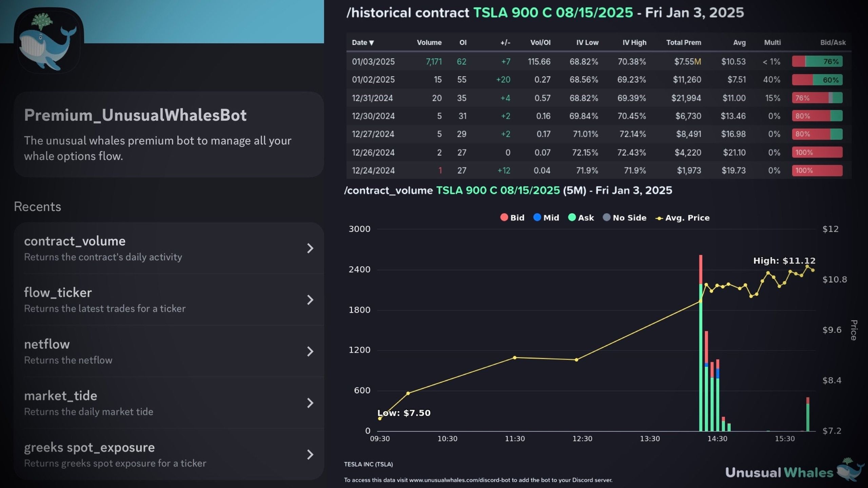Viewport: 868px width, 488px height.
Task: Open the flow_ticker chevron arrow
Action: pyautogui.click(x=310, y=300)
